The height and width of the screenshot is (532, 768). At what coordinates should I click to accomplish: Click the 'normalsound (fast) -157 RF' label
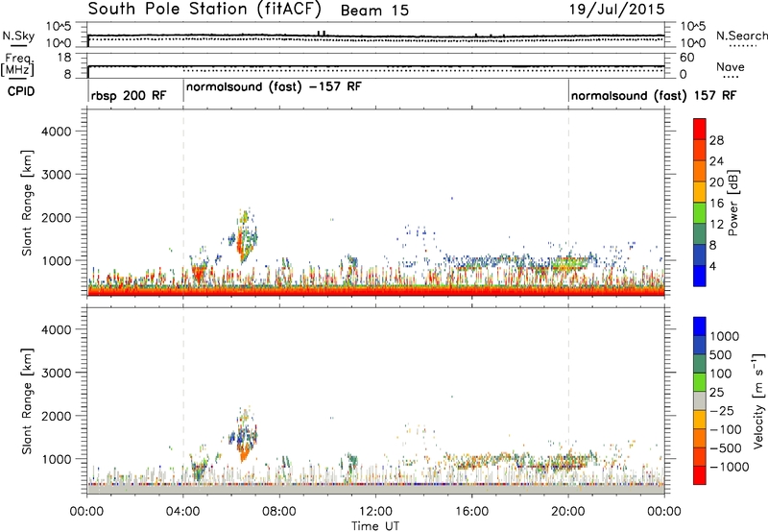pos(274,87)
